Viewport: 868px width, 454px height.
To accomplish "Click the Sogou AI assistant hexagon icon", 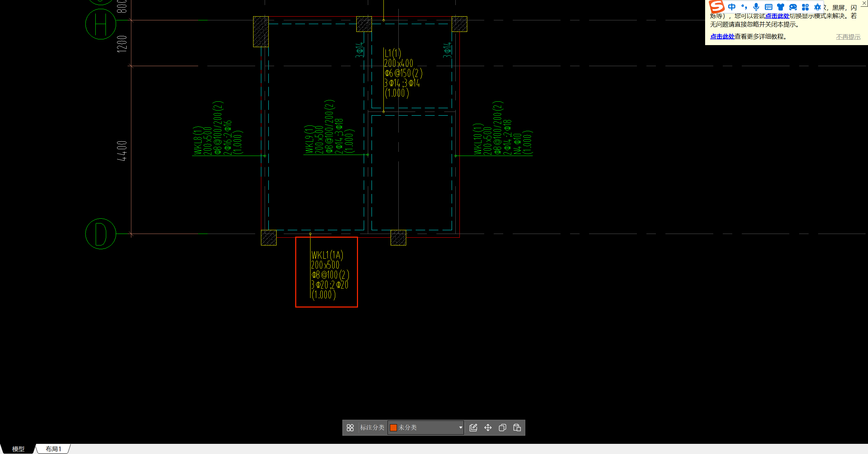I will pyautogui.click(x=817, y=7).
